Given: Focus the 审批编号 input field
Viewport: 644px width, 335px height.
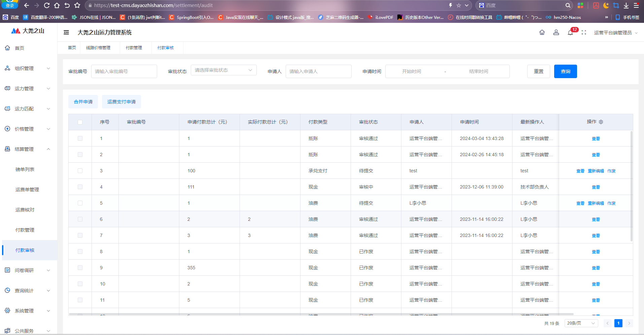Looking at the screenshot, I should [x=124, y=71].
